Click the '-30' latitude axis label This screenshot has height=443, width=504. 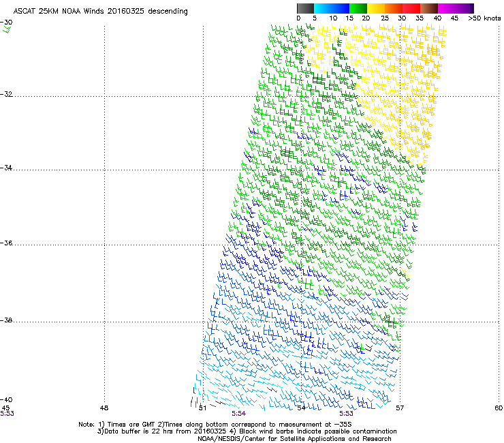coord(6,22)
